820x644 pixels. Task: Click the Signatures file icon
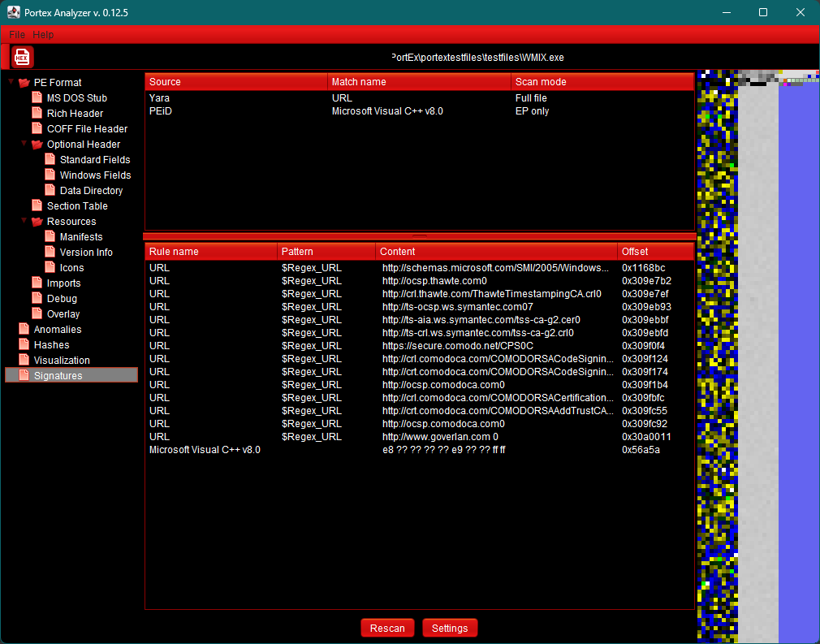(x=24, y=376)
